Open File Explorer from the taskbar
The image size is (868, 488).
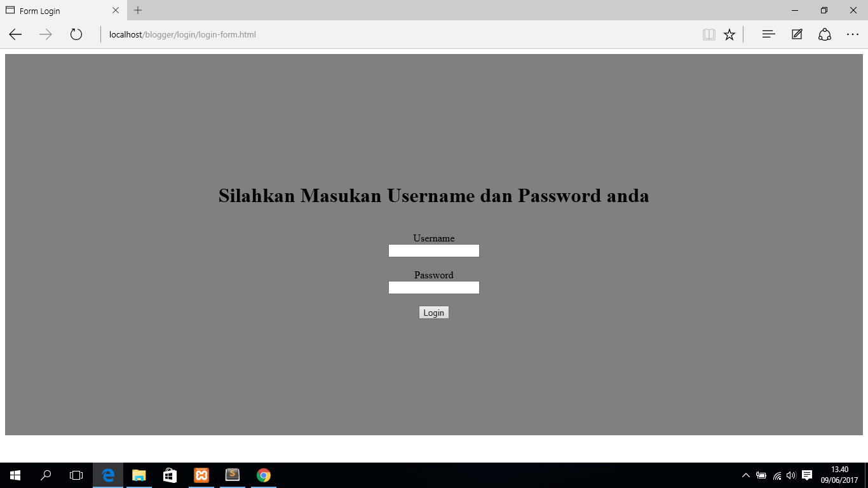pyautogui.click(x=139, y=475)
